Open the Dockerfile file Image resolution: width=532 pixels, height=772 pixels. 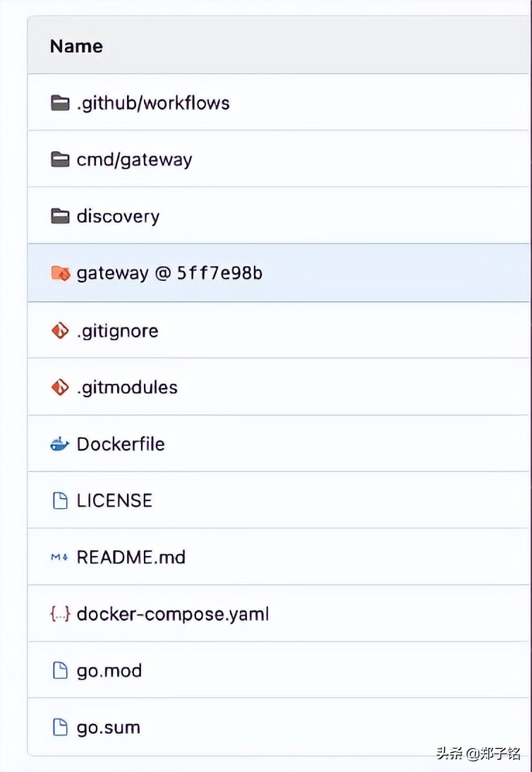(121, 444)
